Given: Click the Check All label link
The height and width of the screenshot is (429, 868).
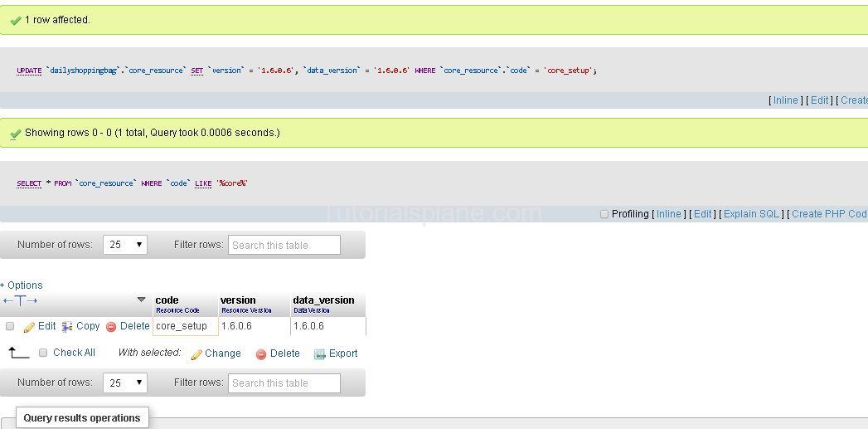Looking at the screenshot, I should coord(74,353).
